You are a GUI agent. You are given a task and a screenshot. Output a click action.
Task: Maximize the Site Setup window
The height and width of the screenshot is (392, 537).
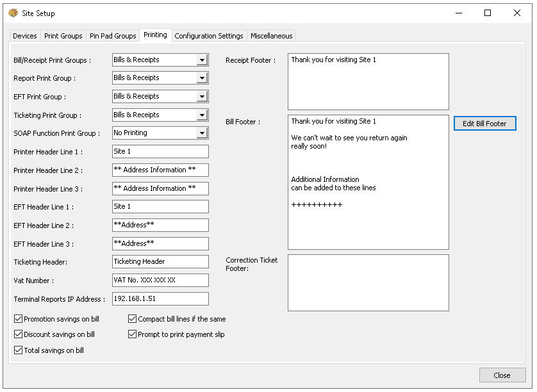488,13
